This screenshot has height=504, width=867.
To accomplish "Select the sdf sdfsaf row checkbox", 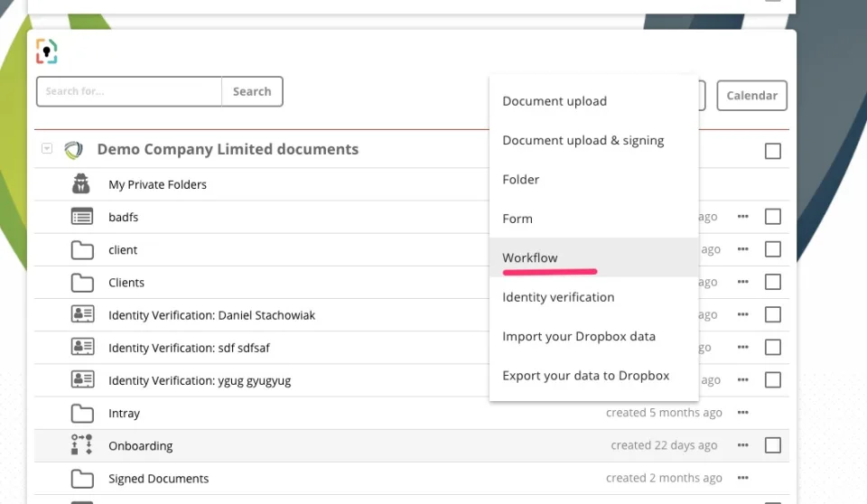I will (772, 347).
